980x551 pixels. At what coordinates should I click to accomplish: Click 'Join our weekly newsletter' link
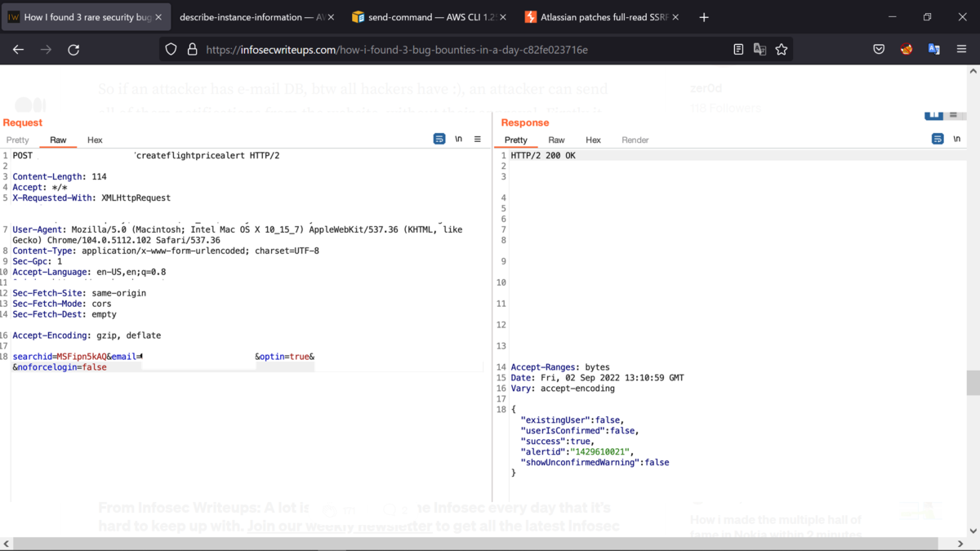pos(340,527)
